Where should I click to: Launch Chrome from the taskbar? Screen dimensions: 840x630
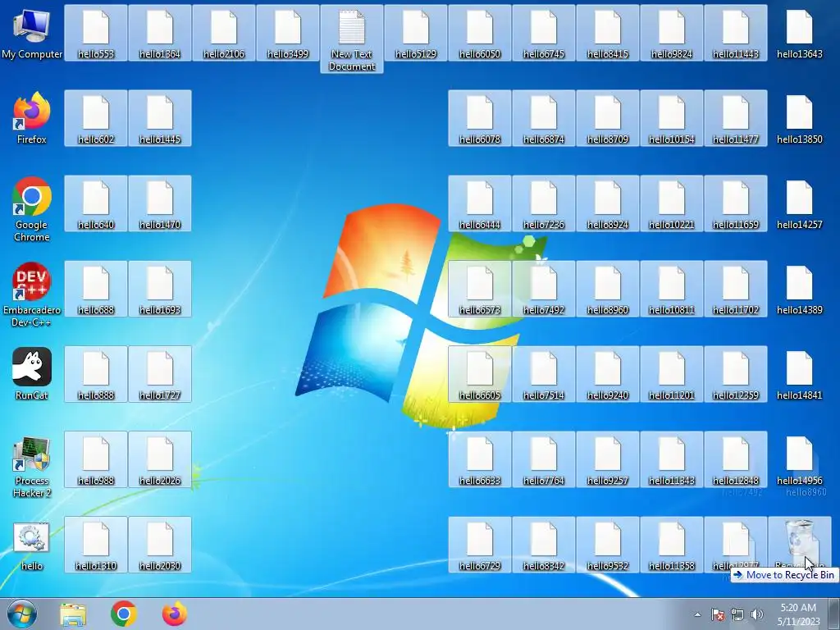pos(124,614)
